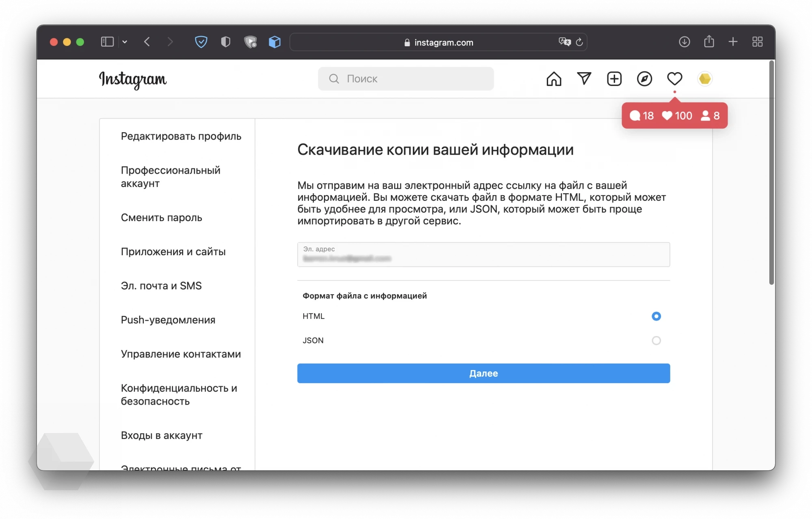Click the instagram.com address bar

point(438,42)
